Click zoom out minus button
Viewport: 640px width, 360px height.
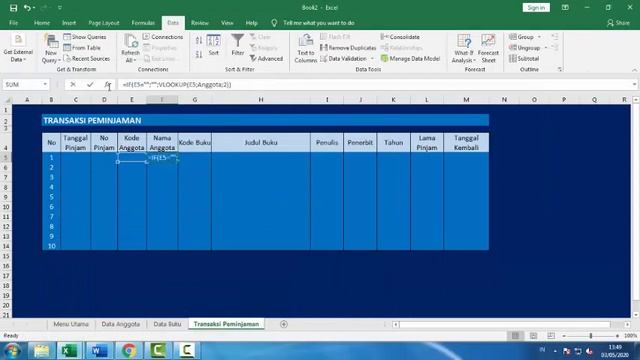564,336
